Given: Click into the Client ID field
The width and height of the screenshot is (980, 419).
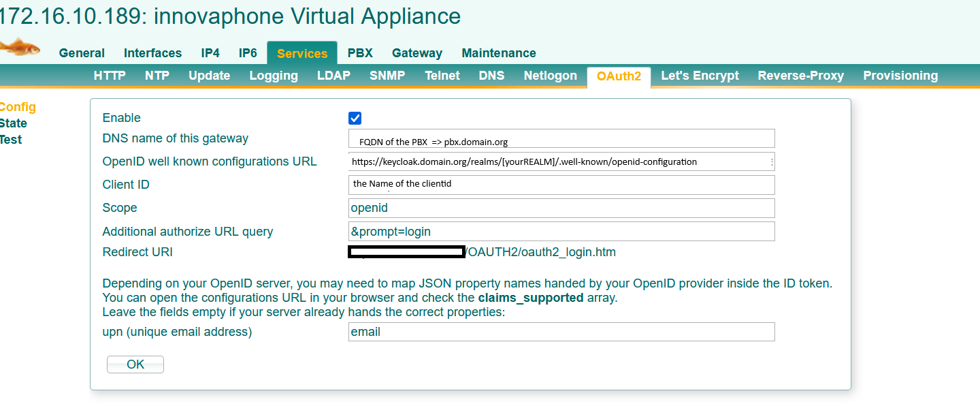Looking at the screenshot, I should pyautogui.click(x=561, y=185).
